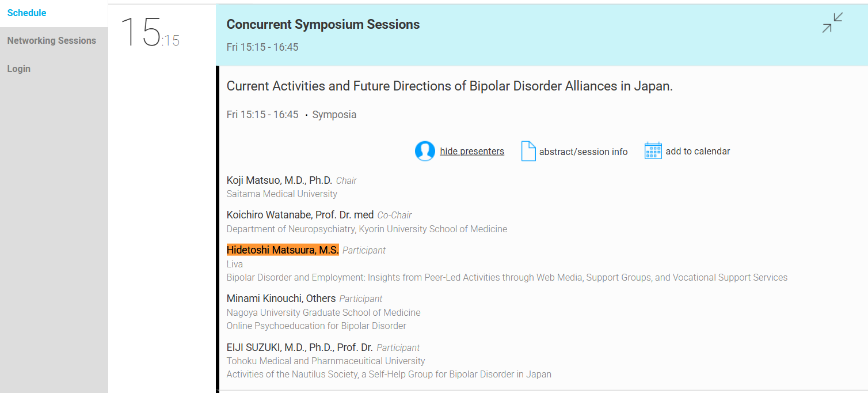Image resolution: width=868 pixels, height=393 pixels.
Task: Click the presenter avatar icon
Action: pos(425,151)
